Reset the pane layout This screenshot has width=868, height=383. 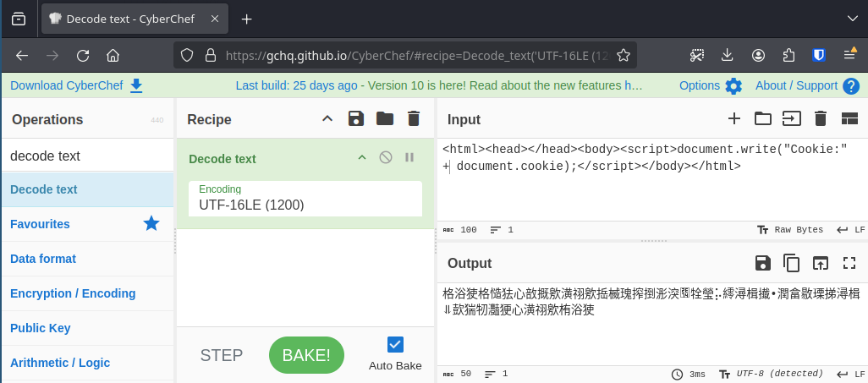pyautogui.click(x=849, y=118)
